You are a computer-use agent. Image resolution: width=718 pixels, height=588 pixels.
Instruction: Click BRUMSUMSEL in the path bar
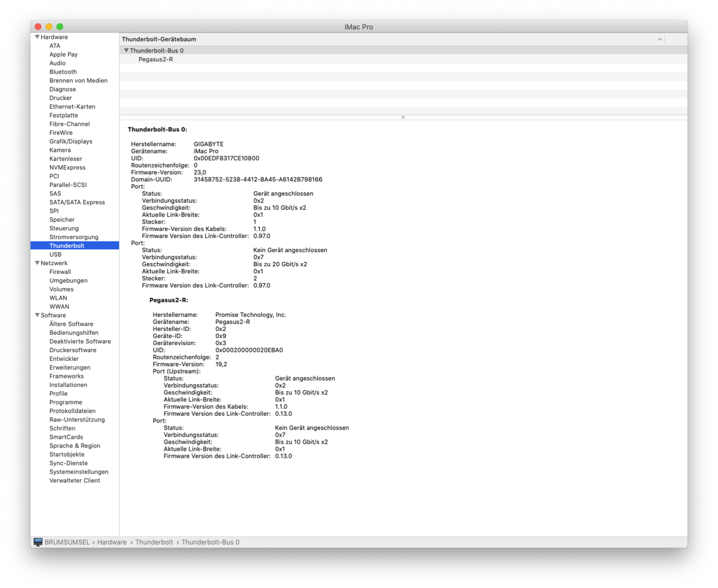click(67, 542)
